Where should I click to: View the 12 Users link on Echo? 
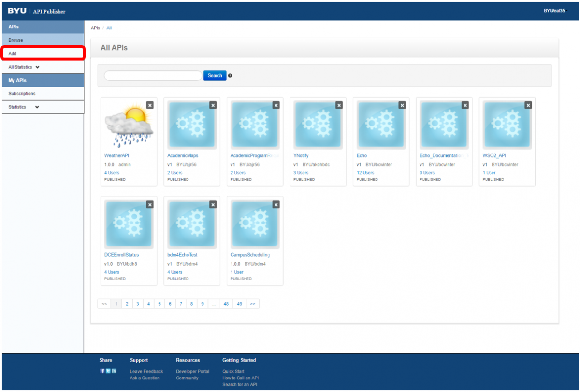click(x=365, y=173)
